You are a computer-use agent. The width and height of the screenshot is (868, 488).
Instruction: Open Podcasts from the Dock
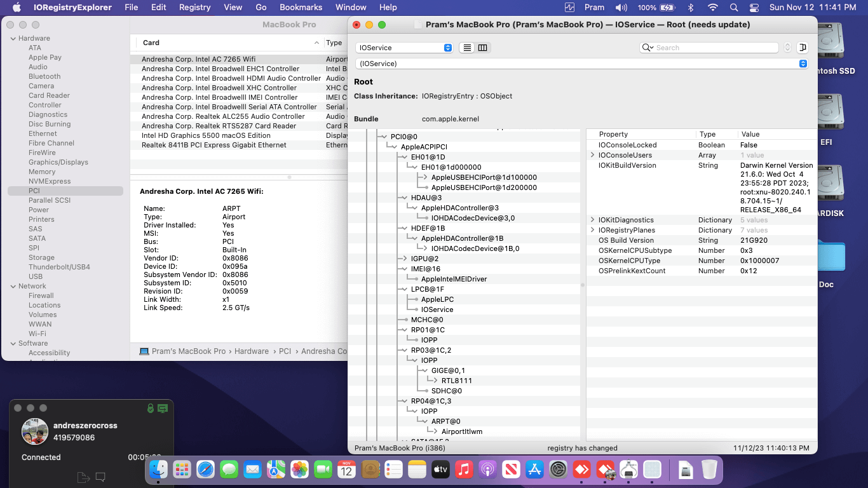487,470
